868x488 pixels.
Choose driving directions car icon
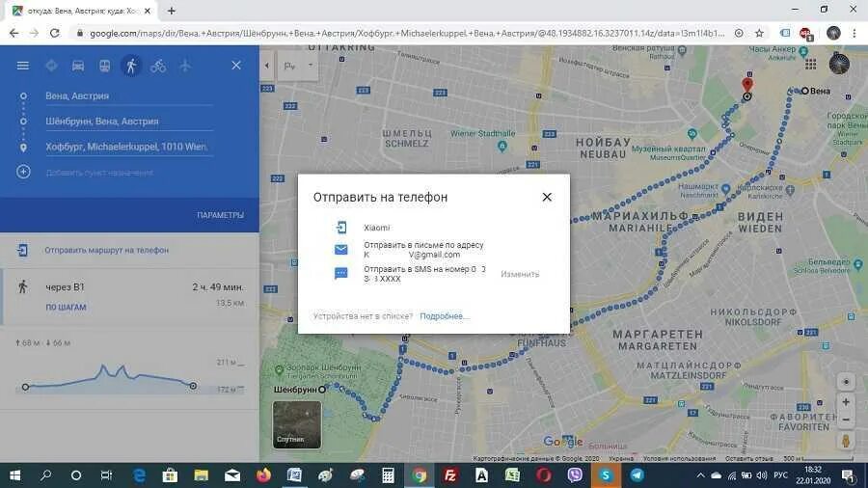click(78, 66)
